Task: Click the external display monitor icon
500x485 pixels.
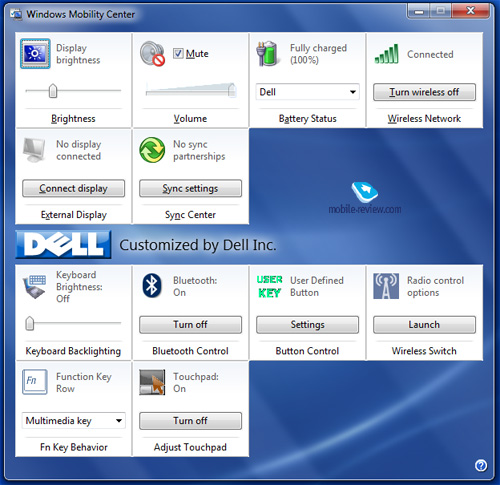Action: click(34, 150)
